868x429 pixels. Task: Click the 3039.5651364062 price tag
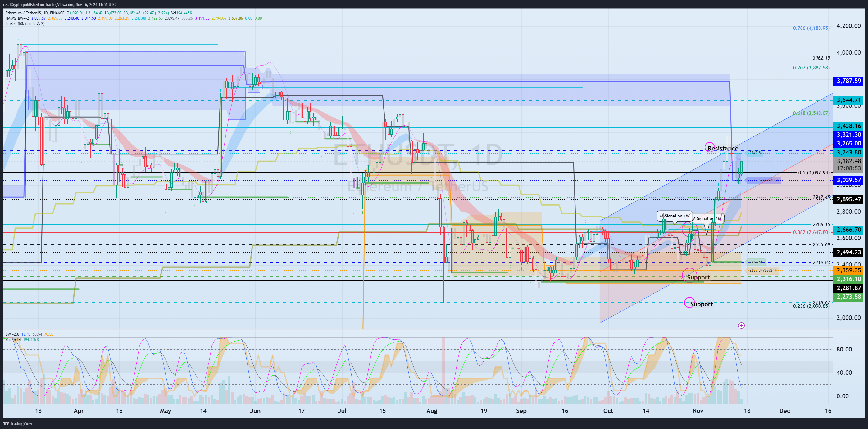[763, 180]
